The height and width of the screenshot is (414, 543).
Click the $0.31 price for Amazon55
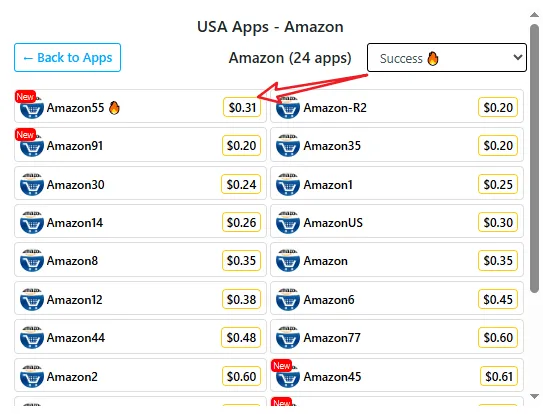point(242,107)
